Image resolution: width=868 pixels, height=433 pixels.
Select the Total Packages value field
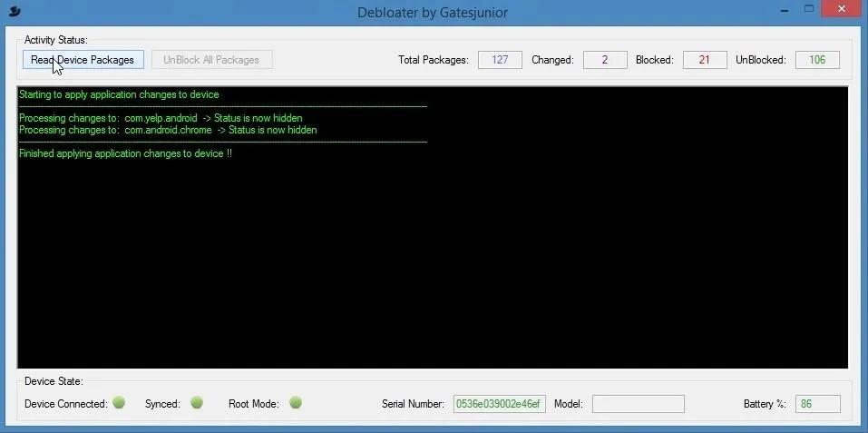(500, 60)
